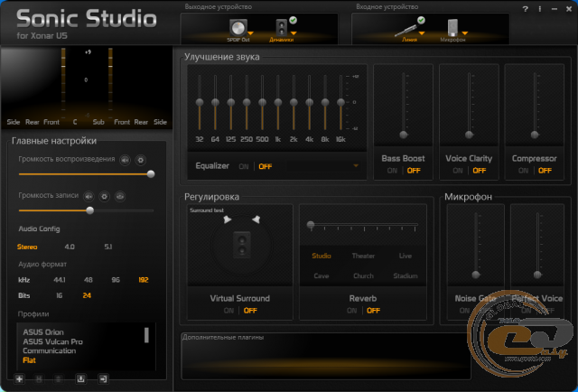The width and height of the screenshot is (578, 392).
Task: Select the Flat profile
Action: click(x=30, y=360)
